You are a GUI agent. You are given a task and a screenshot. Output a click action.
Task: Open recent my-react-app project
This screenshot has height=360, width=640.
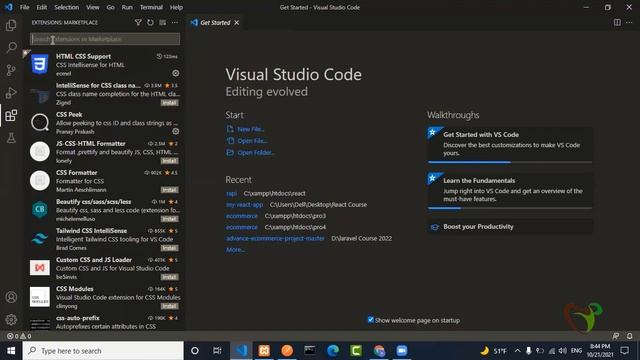(x=244, y=204)
